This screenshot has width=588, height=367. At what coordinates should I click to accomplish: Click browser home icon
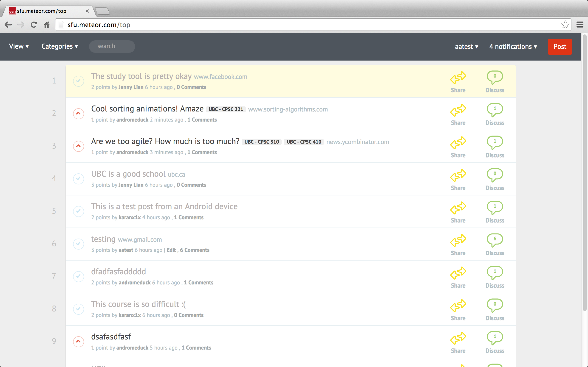tap(47, 25)
